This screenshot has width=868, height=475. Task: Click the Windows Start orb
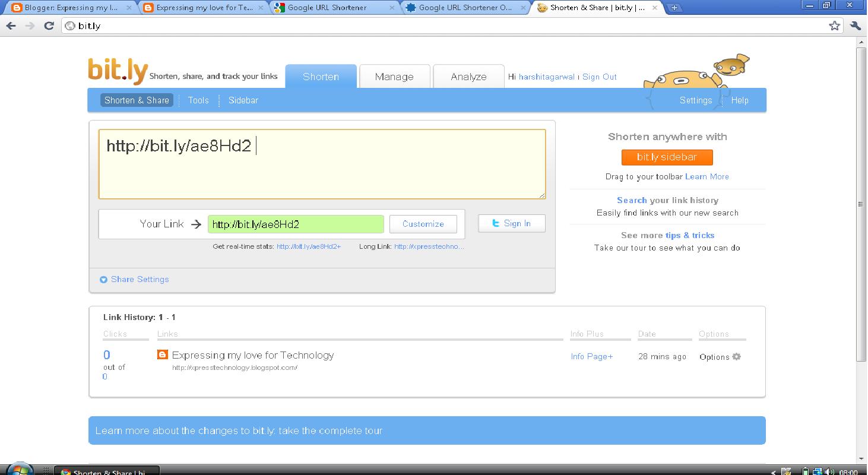[19, 469]
